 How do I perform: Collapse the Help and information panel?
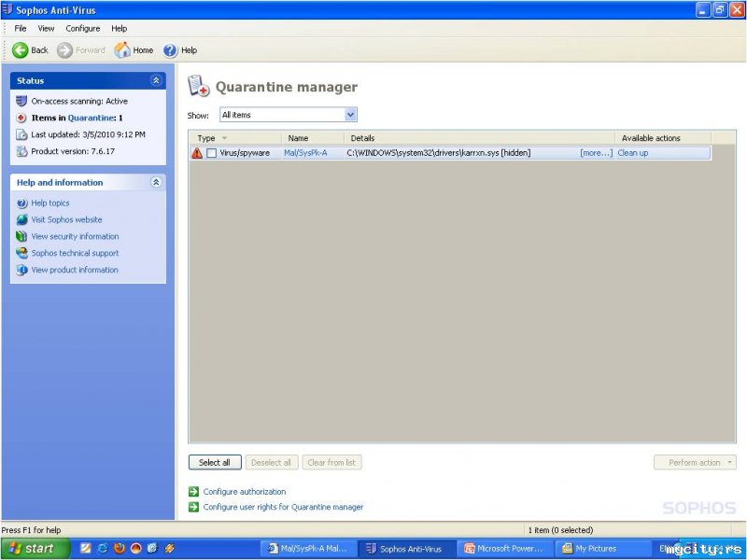pos(156,182)
